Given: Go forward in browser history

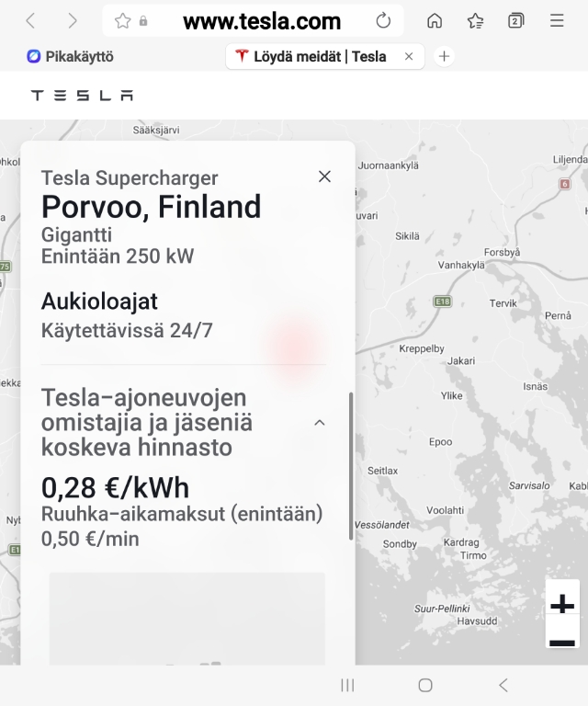Looking at the screenshot, I should (73, 21).
